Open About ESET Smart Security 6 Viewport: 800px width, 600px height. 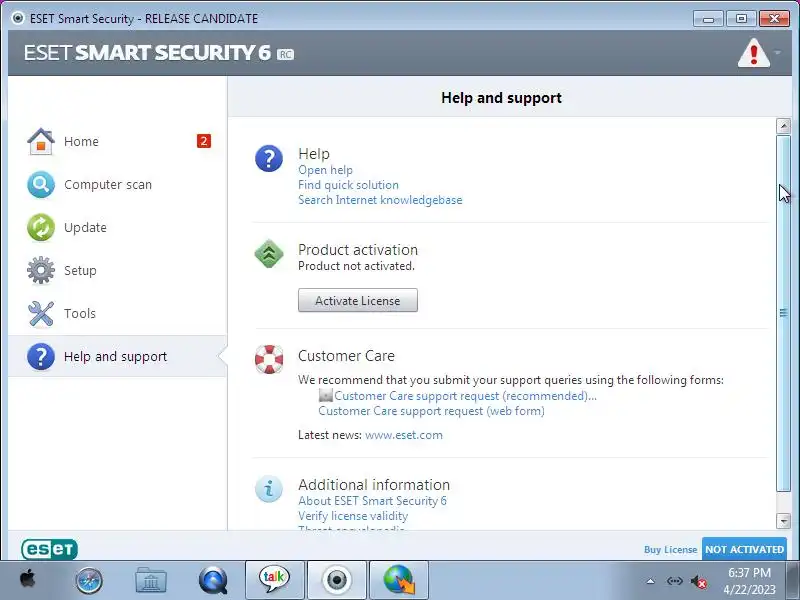tap(372, 501)
